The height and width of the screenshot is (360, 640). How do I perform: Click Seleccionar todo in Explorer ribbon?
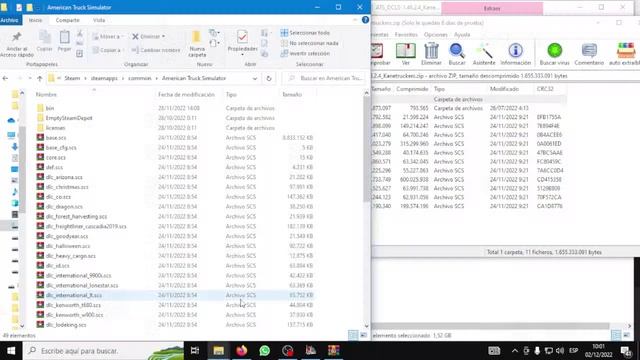305,33
